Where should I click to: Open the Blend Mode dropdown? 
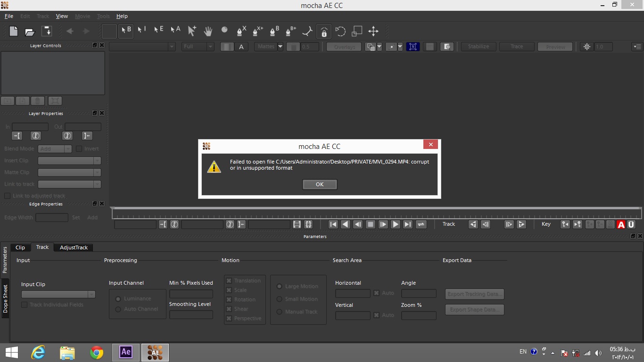pyautogui.click(x=55, y=149)
